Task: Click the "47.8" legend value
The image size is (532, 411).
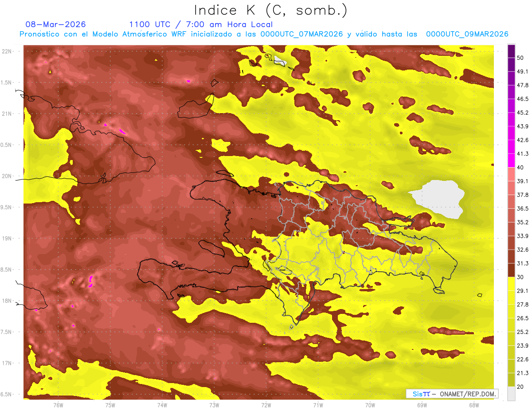Action: click(523, 85)
